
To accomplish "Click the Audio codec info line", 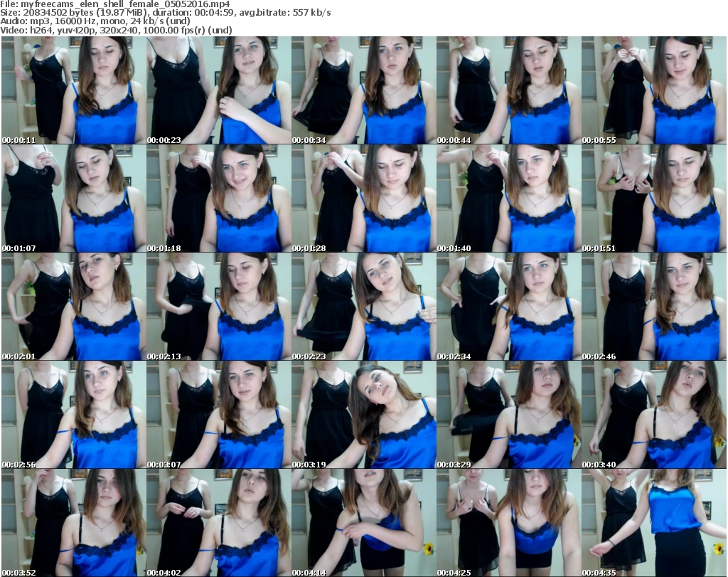I will [95, 21].
